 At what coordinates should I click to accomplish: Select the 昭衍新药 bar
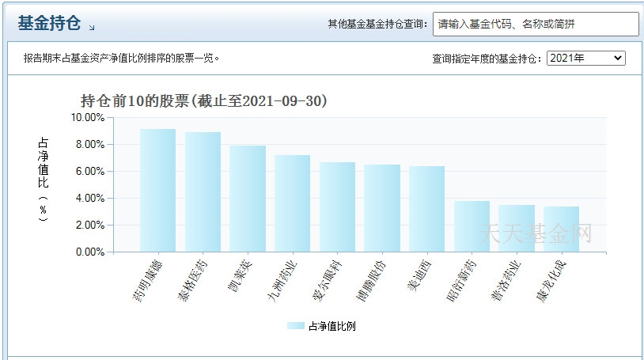click(472, 226)
